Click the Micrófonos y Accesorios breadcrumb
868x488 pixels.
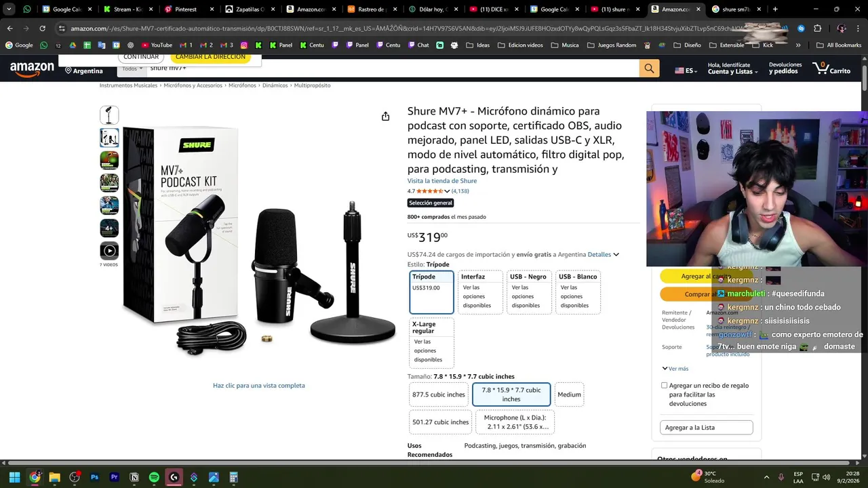193,85
